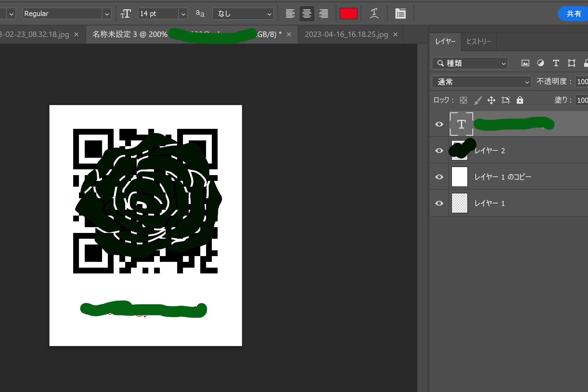This screenshot has height=392, width=588.
Task: Select left text alignment
Action: (x=290, y=14)
